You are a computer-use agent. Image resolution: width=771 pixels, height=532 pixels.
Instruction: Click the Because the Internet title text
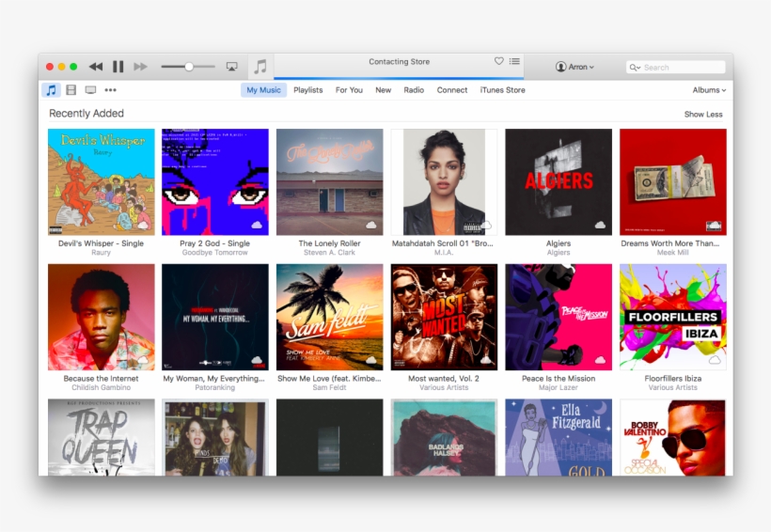[x=101, y=379]
